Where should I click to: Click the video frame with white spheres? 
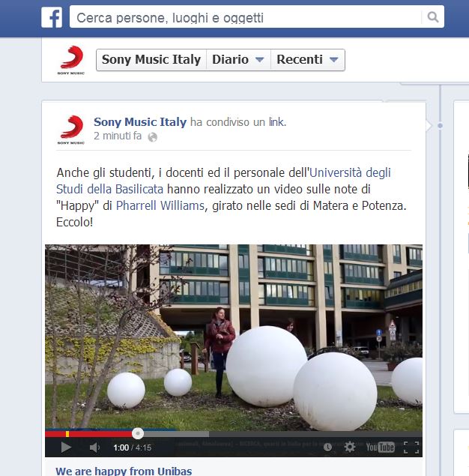(234, 337)
